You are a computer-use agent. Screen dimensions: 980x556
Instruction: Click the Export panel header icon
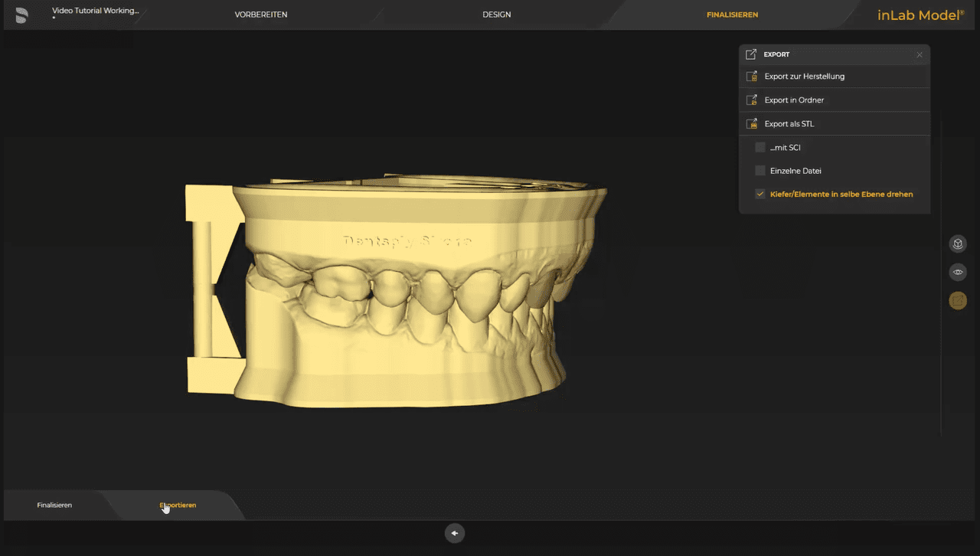750,54
